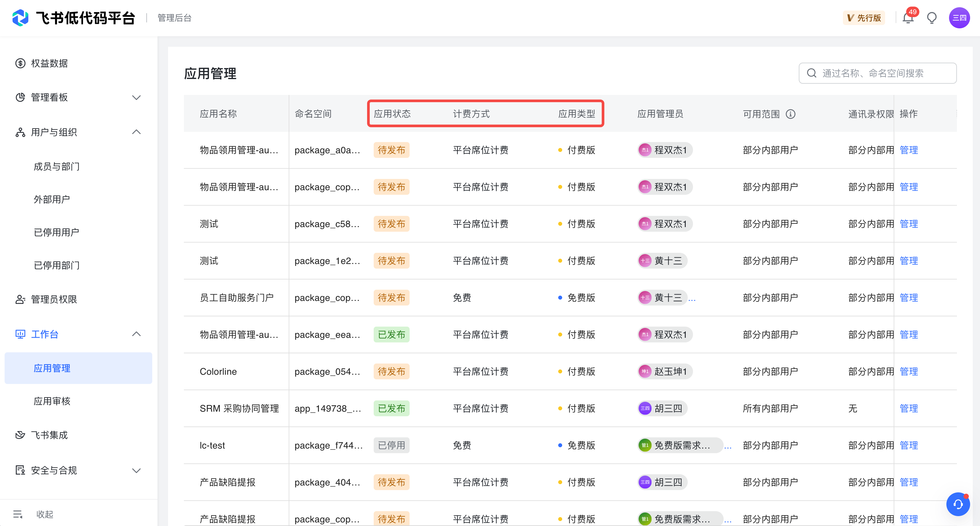Click the 飞书低代码平台 logo icon

click(20, 18)
